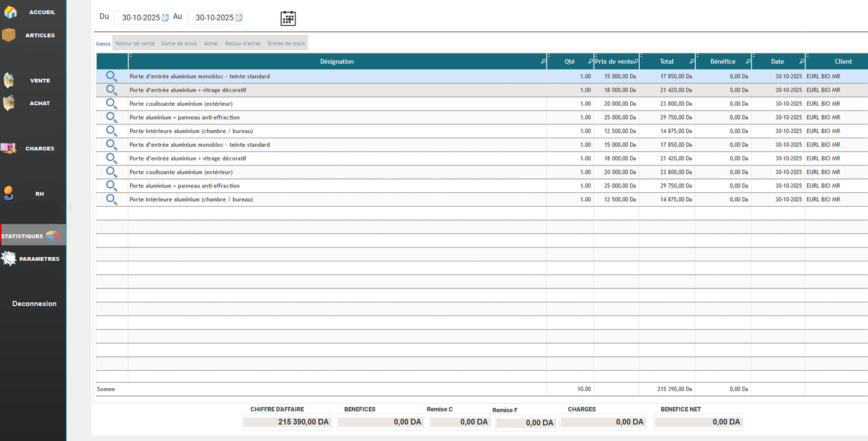
Task: Click the filter magnifier on Qté column
Action: 590,61
